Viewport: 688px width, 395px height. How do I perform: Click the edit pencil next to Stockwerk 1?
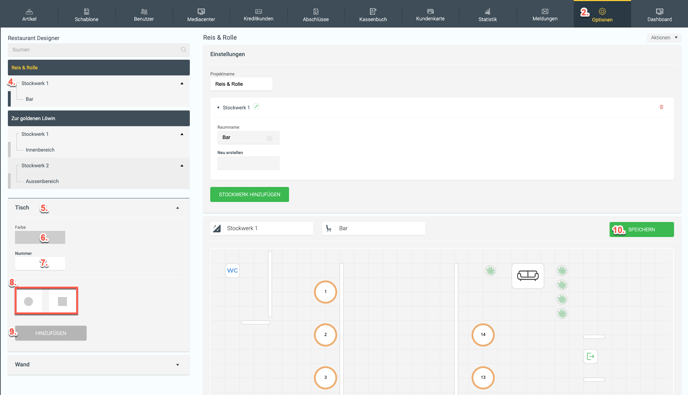coord(257,107)
